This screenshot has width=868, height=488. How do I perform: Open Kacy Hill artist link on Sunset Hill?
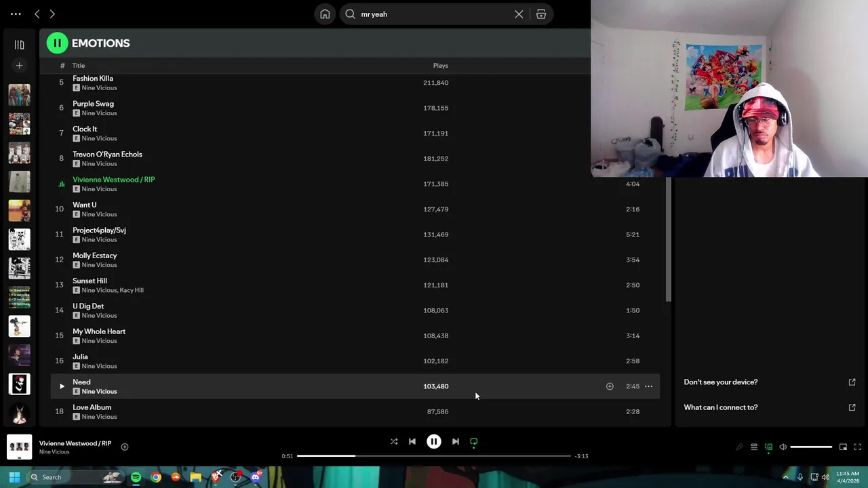pos(132,290)
